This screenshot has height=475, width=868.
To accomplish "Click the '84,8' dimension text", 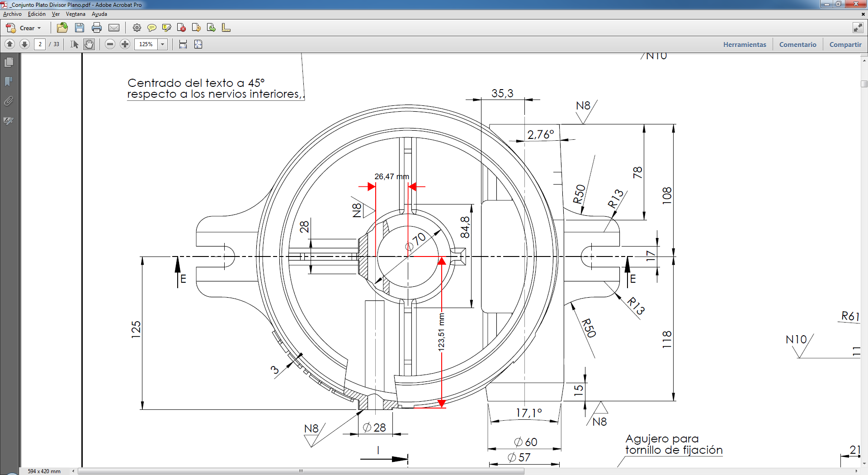I will coord(465,227).
